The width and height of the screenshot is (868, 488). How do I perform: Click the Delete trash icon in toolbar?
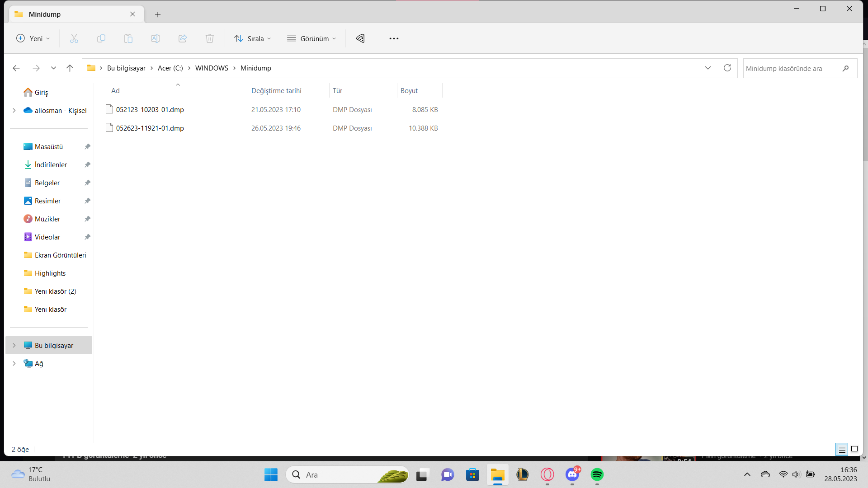[x=210, y=38]
